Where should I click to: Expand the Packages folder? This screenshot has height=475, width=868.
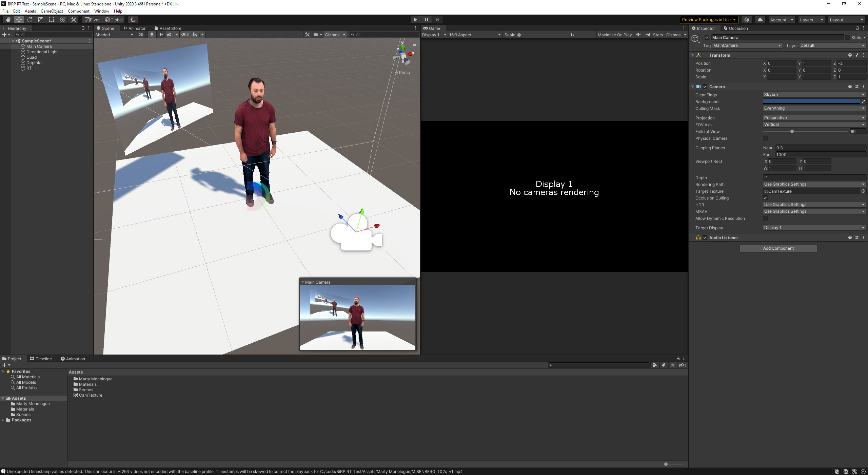pos(3,420)
